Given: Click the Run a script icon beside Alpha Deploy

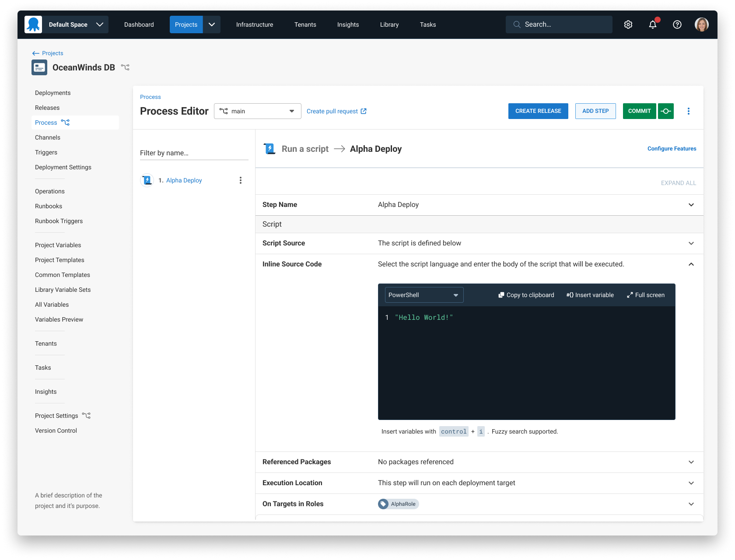Looking at the screenshot, I should pyautogui.click(x=269, y=149).
